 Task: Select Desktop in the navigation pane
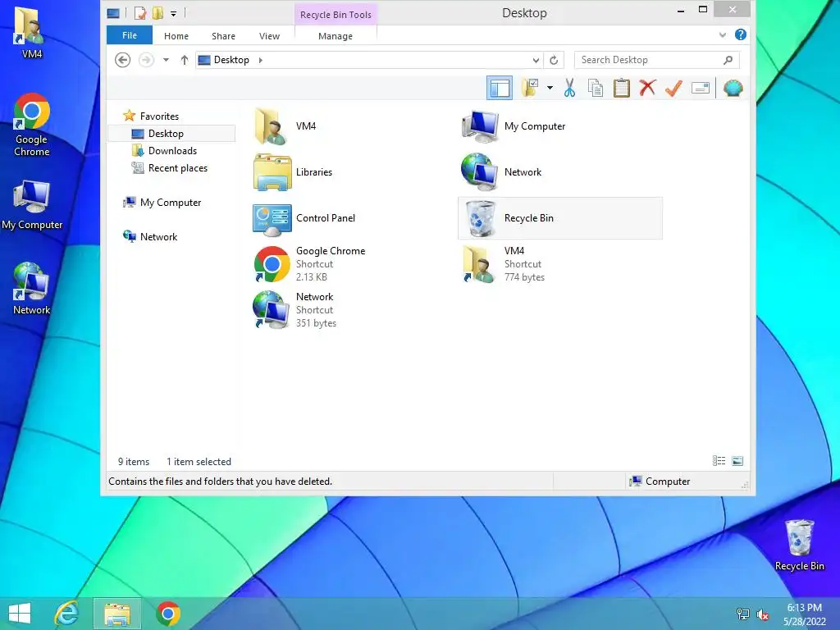pyautogui.click(x=171, y=134)
